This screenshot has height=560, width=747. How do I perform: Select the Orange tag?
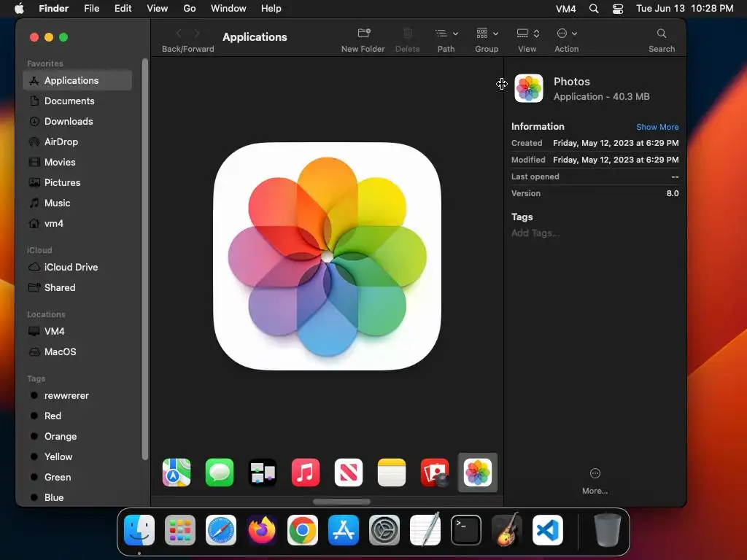(77, 437)
